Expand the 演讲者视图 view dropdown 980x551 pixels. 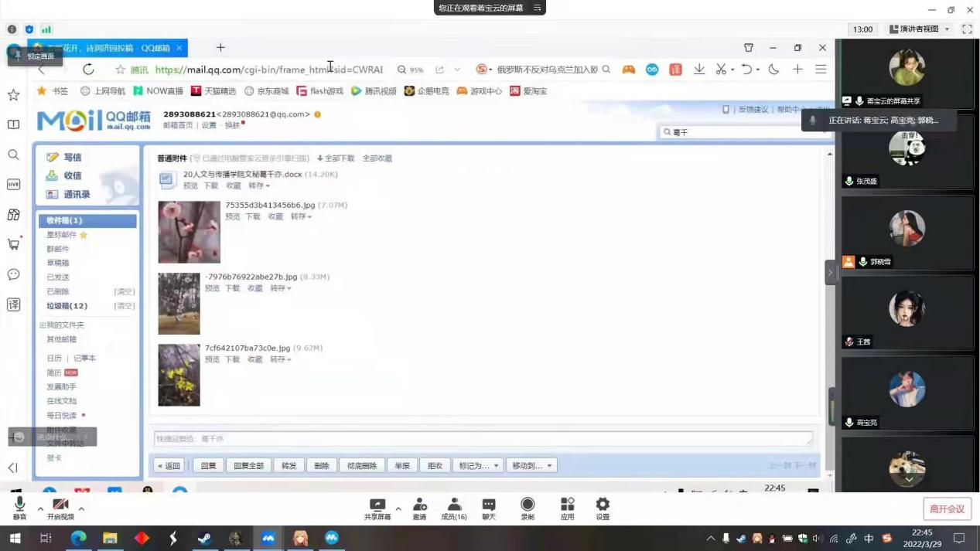coord(919,29)
